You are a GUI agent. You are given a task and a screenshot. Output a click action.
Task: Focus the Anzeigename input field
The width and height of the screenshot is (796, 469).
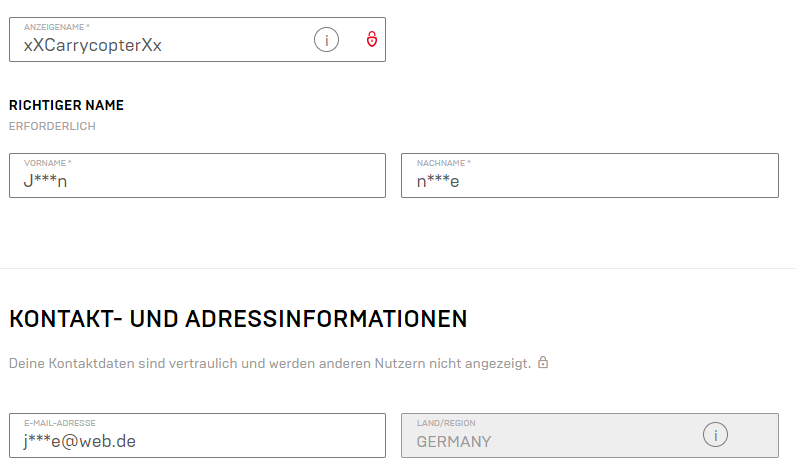(x=230, y=45)
